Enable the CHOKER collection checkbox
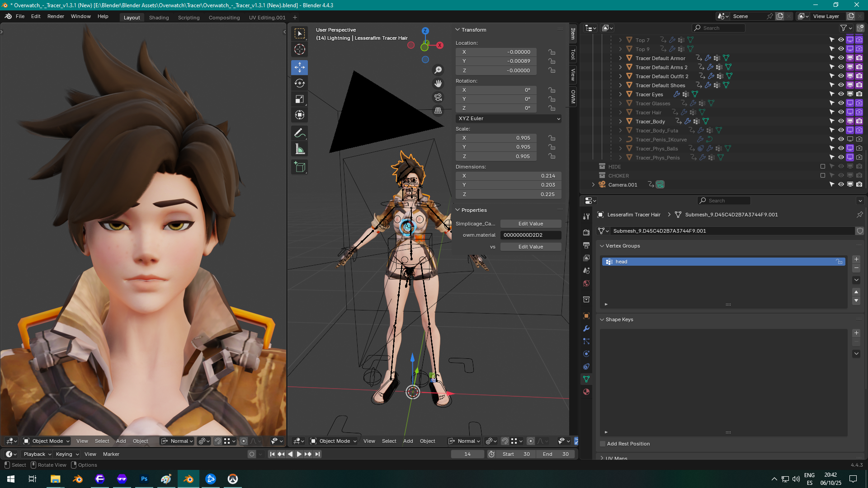This screenshot has width=868, height=488. (823, 175)
